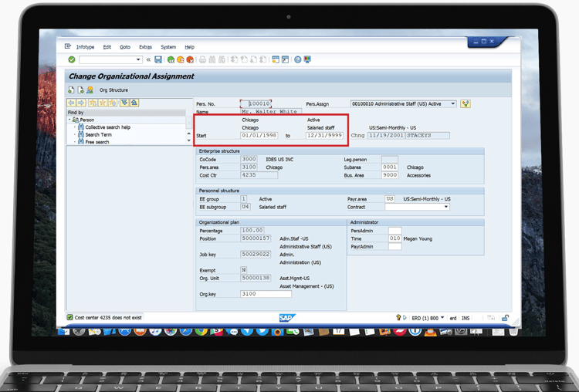Click the red Cancel icon
The image size is (579, 392).
coord(190,59)
